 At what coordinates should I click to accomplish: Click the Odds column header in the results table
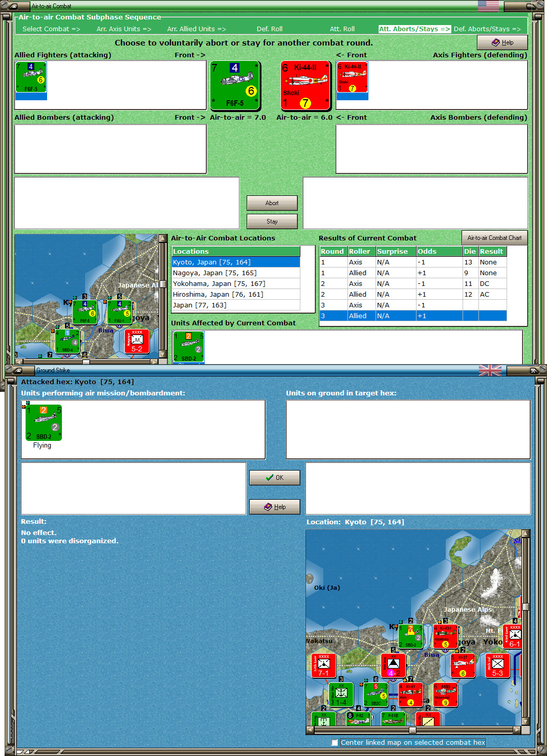tap(439, 252)
